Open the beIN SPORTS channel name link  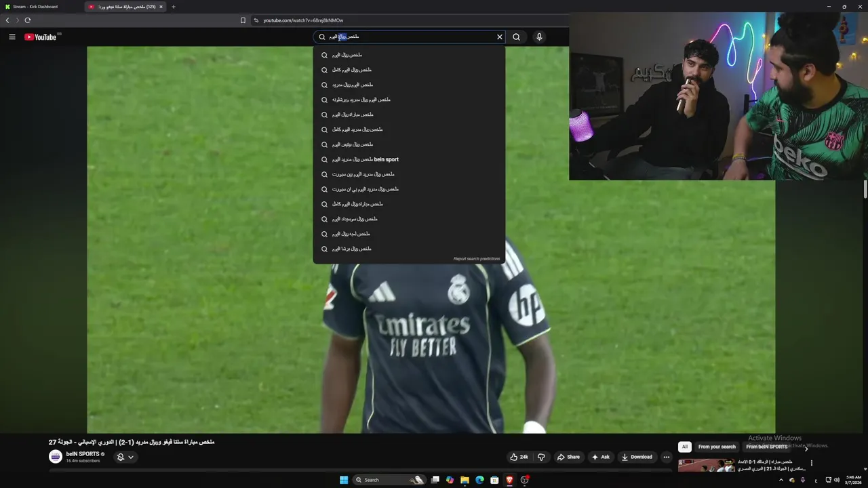(x=83, y=454)
